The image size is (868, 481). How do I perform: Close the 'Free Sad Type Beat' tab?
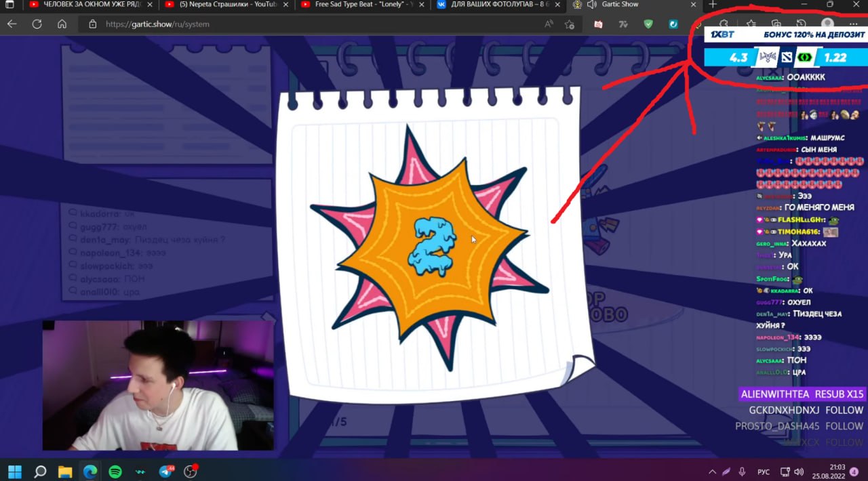point(422,3)
